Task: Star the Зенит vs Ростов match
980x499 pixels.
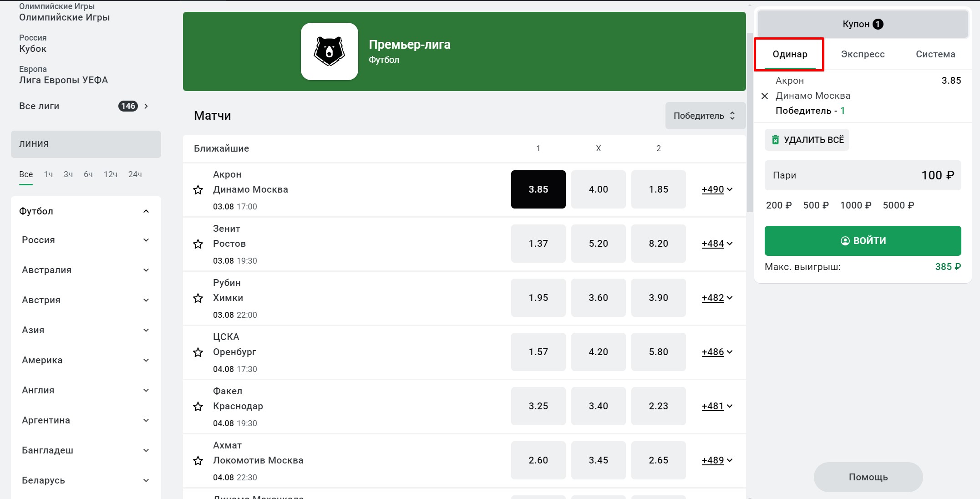Action: pyautogui.click(x=198, y=244)
